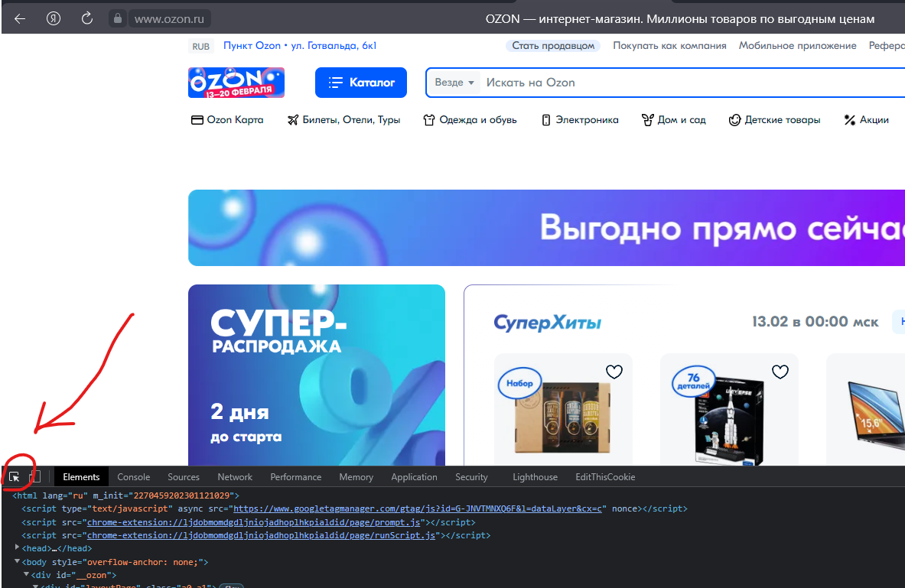
Task: Open Ozon Карта menu item
Action: [x=227, y=120]
